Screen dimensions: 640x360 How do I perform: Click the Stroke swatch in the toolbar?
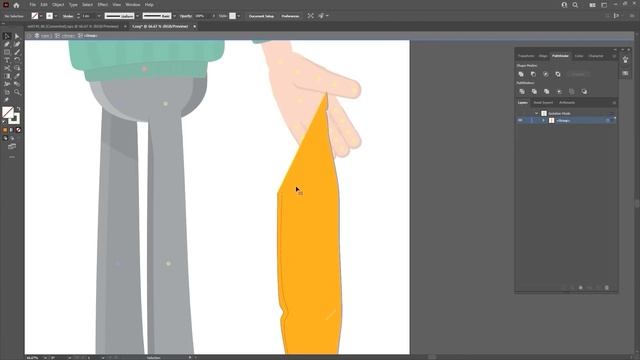click(14, 119)
